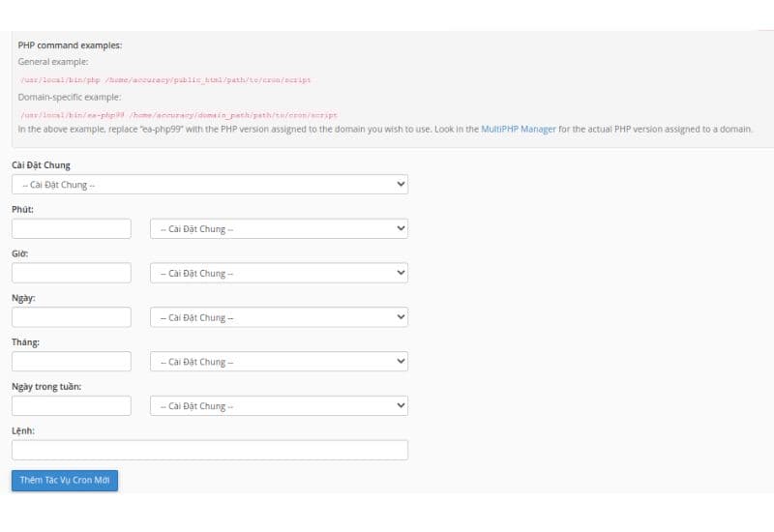This screenshot has height=532, width=774.
Task: Click the Phút text input field
Action: (x=71, y=228)
